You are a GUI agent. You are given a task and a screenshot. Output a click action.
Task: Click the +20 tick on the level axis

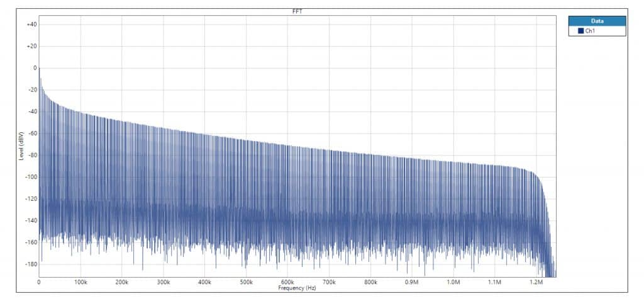[x=31, y=47]
